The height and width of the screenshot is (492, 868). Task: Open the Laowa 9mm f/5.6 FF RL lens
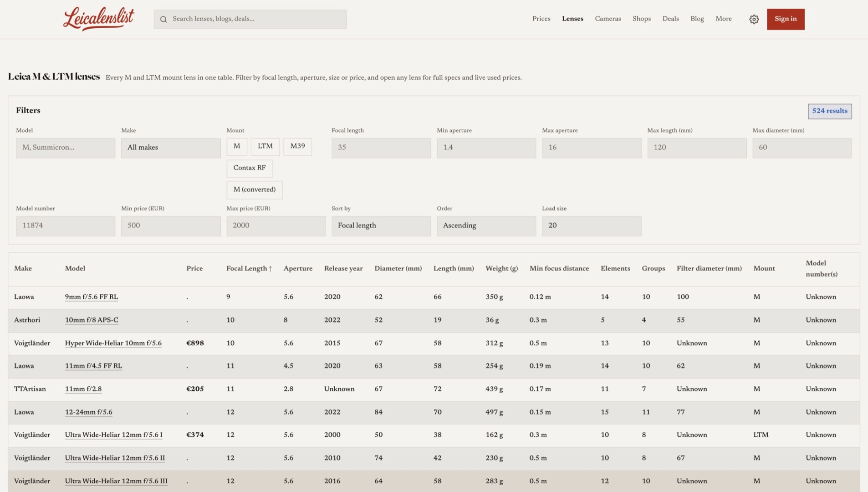point(92,297)
